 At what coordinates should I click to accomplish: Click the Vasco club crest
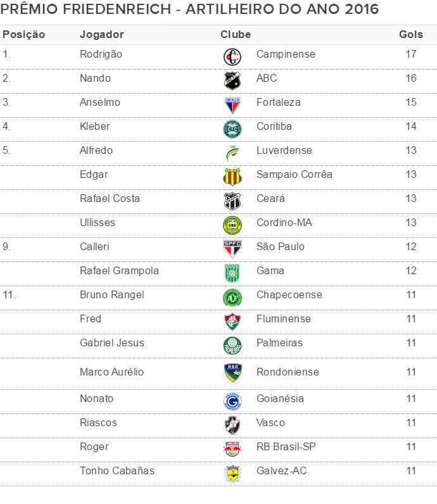[x=232, y=425]
